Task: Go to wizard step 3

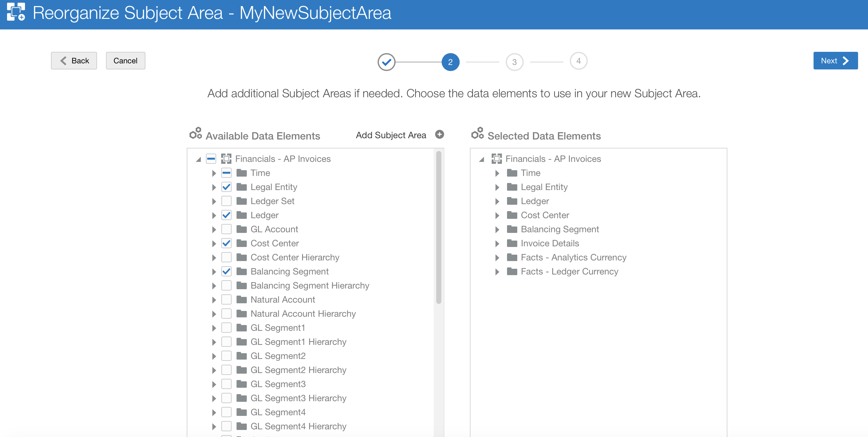Action: point(514,62)
